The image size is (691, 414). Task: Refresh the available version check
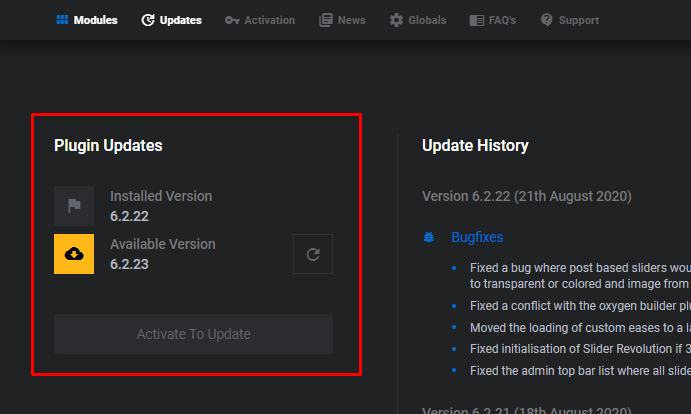[x=313, y=254]
